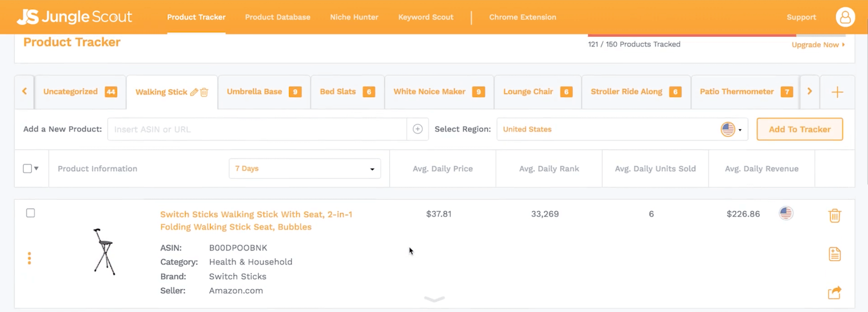Click the $37.81 average price value
The image size is (868, 312).
[439, 214]
